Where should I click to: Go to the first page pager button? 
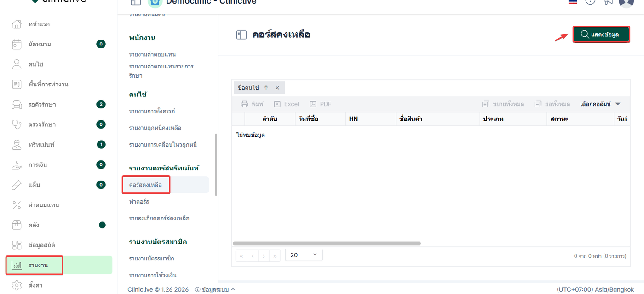click(x=241, y=256)
